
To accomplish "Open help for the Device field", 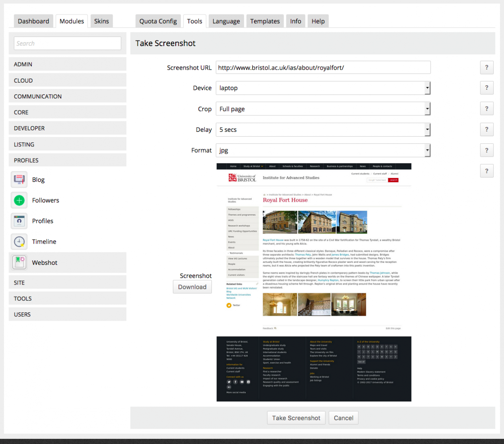I will (487, 88).
